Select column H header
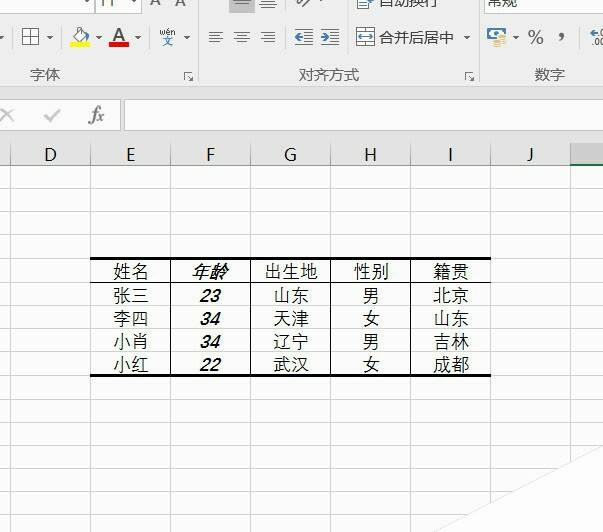The height and width of the screenshot is (532, 603). click(370, 154)
